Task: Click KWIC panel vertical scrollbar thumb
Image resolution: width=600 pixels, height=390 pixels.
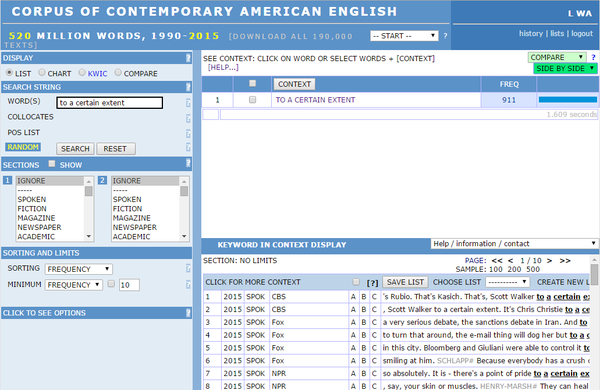Action: click(594, 274)
